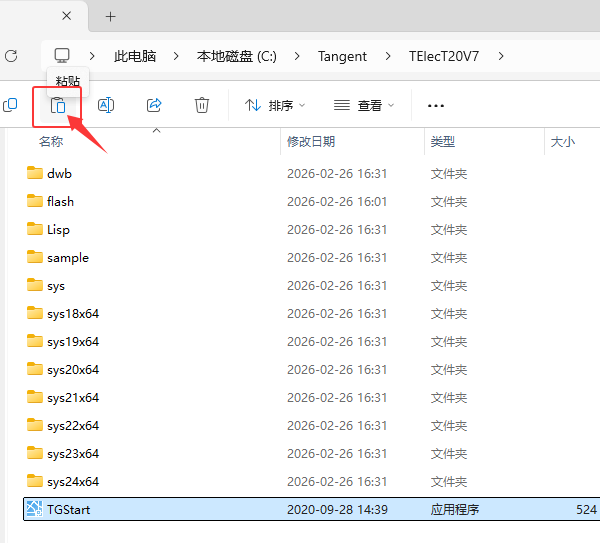
Task: Sort by 大小 column header
Action: point(562,142)
